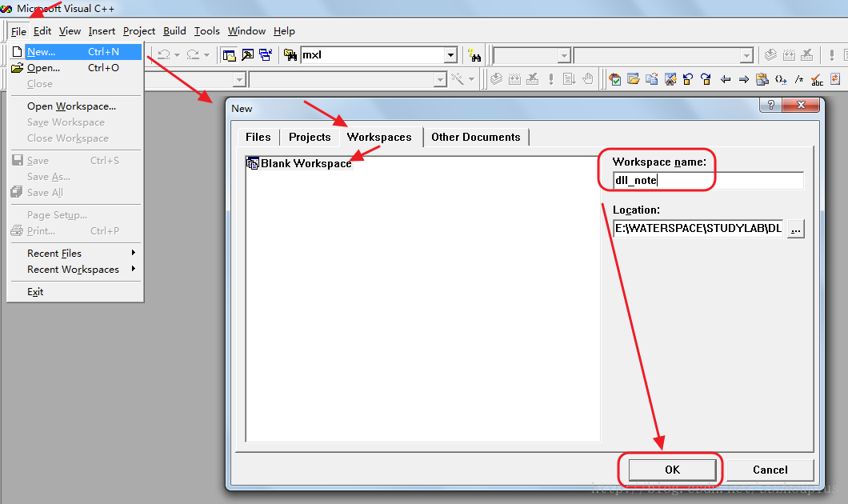Open the Redo history dropdown arrow
The image size is (848, 504).
click(206, 55)
